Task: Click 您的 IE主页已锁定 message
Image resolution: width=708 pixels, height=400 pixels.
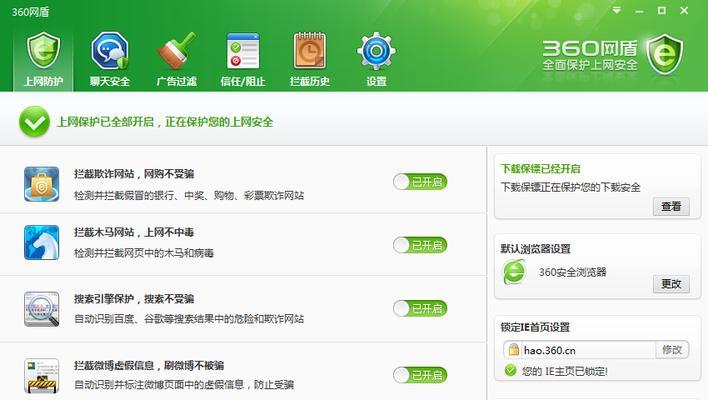Action: pyautogui.click(x=565, y=371)
